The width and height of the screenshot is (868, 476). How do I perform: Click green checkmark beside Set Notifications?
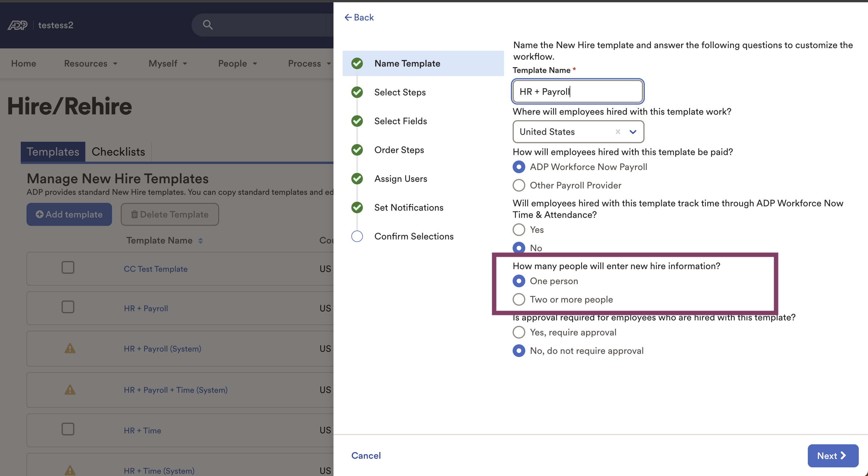pyautogui.click(x=357, y=207)
